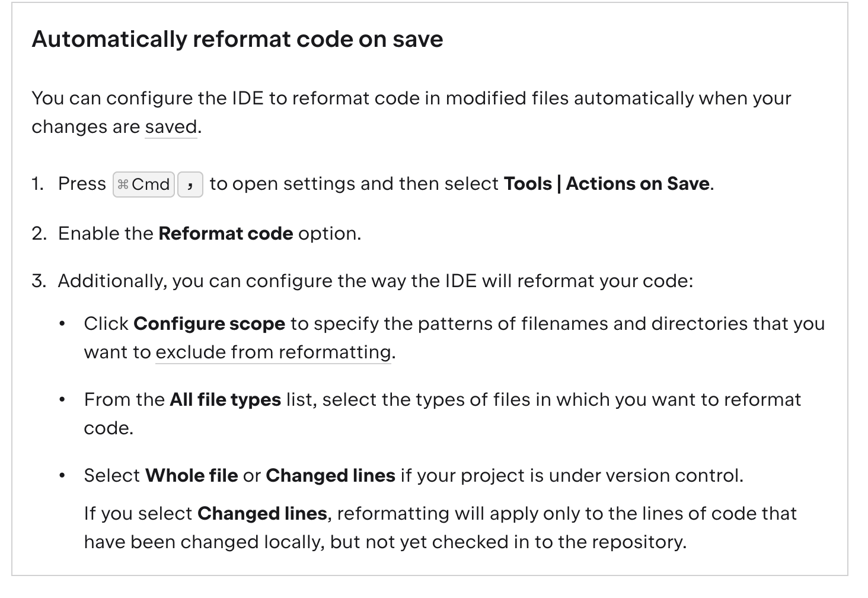Open the "saved" hyperlink in the intro
Screen dimensions: 868x598
[x=171, y=127]
